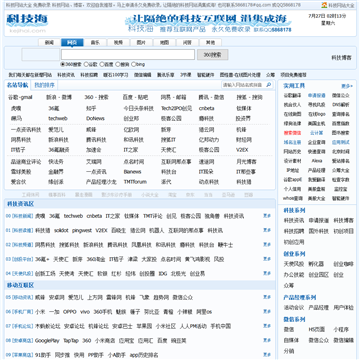Select the 搜狗 search engine radio
Image resolution: width=360 pixels, height=360 pixels.
tap(117, 64)
